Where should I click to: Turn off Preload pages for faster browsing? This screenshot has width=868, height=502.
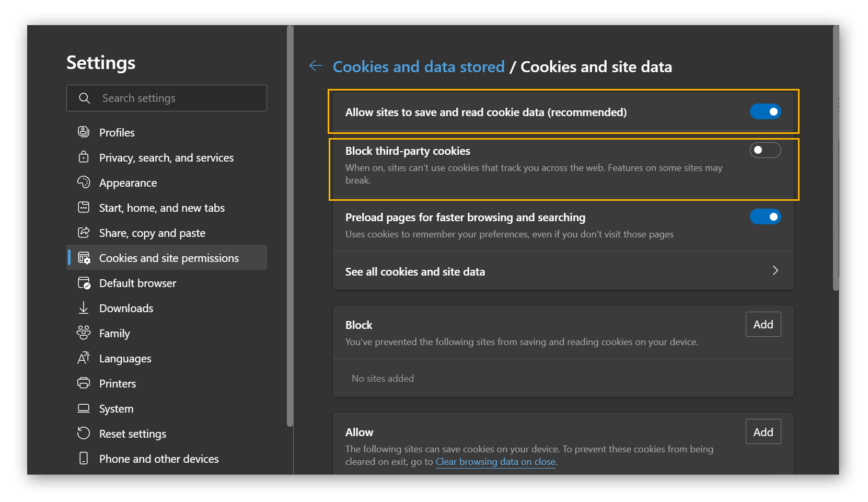coord(765,216)
